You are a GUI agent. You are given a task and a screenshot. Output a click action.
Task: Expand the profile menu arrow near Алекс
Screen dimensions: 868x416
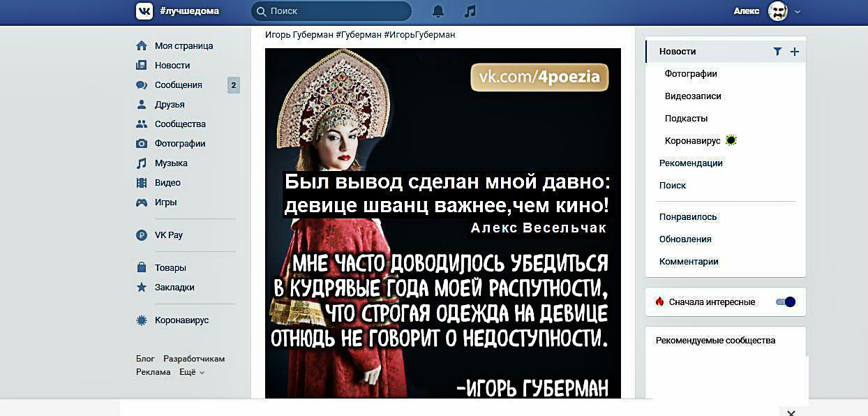[798, 11]
